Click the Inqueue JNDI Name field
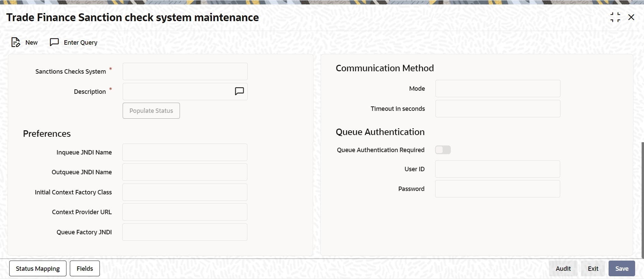The width and height of the screenshot is (644, 279). 185,152
